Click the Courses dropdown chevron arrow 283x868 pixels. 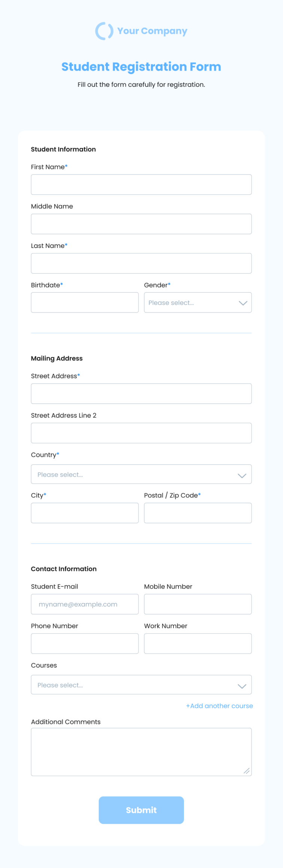click(x=242, y=685)
